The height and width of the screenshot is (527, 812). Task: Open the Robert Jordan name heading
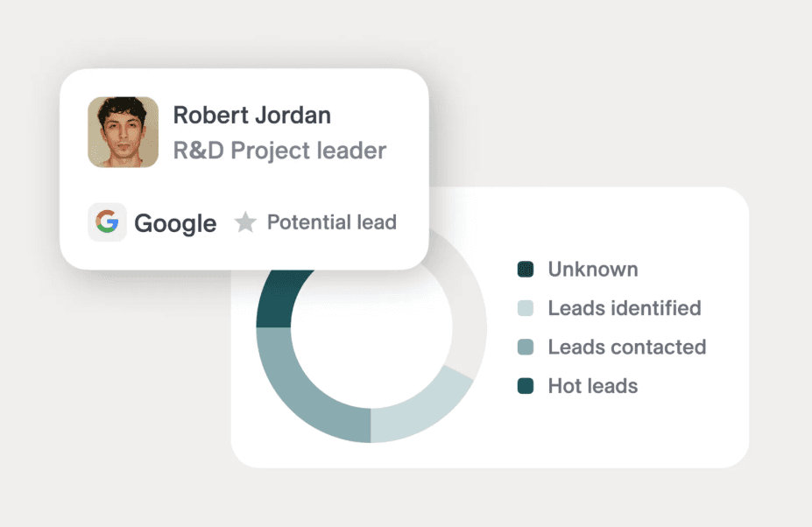[x=251, y=115]
